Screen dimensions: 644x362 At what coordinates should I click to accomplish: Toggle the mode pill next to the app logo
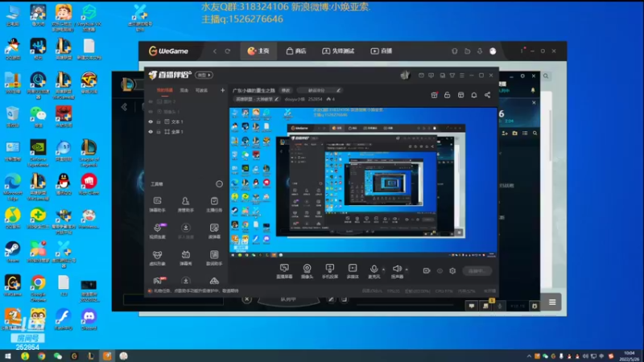(x=204, y=75)
